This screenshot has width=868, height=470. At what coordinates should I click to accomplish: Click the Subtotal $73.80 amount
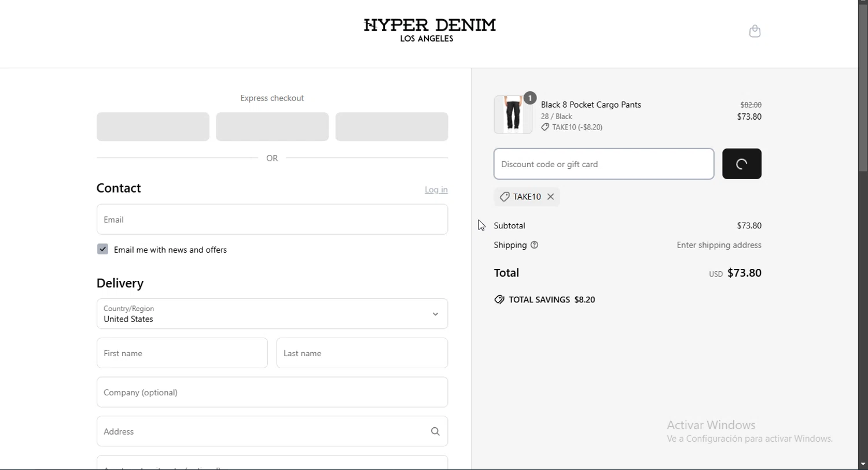[749, 226]
